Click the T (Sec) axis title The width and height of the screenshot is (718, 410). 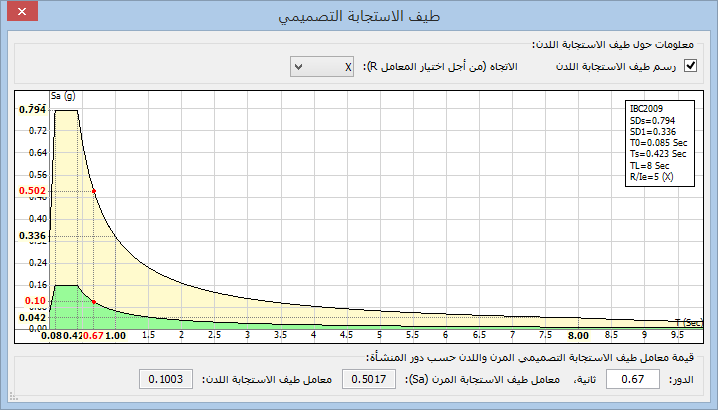pyautogui.click(x=688, y=321)
